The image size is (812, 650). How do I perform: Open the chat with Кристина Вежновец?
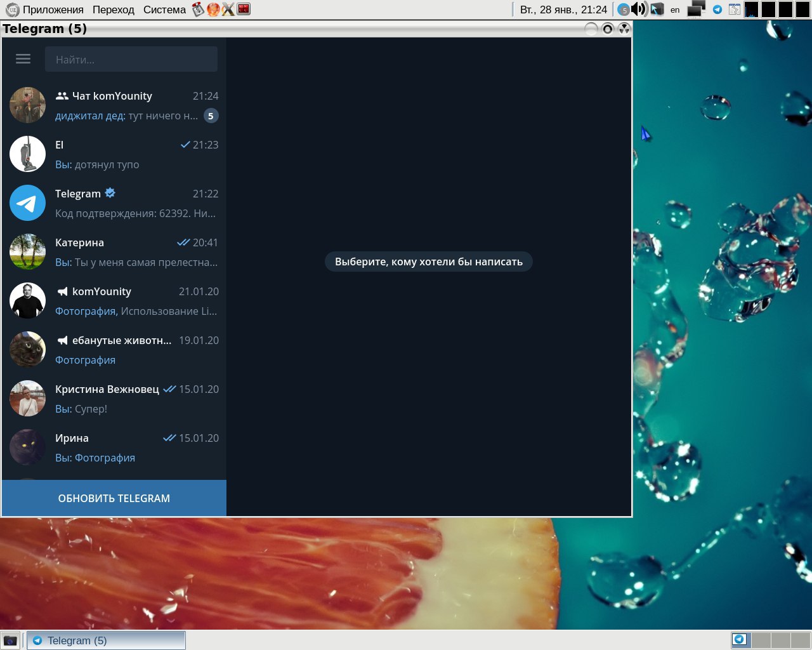114,399
